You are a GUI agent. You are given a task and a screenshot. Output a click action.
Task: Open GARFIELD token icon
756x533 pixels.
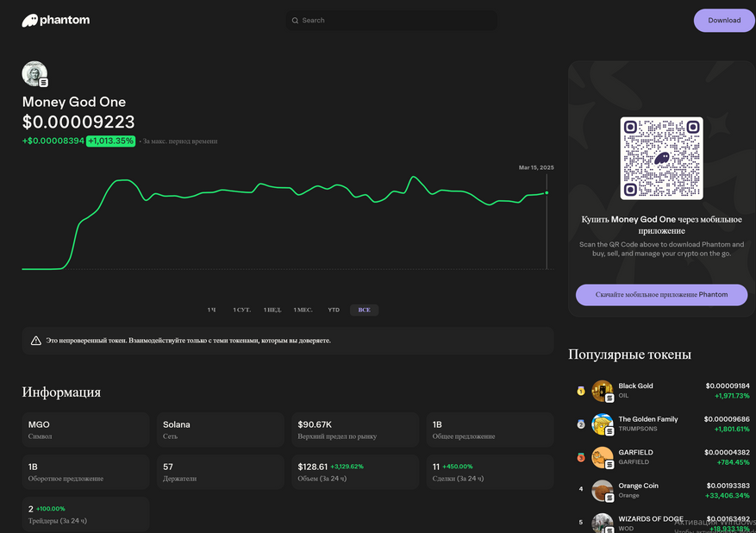pos(603,457)
